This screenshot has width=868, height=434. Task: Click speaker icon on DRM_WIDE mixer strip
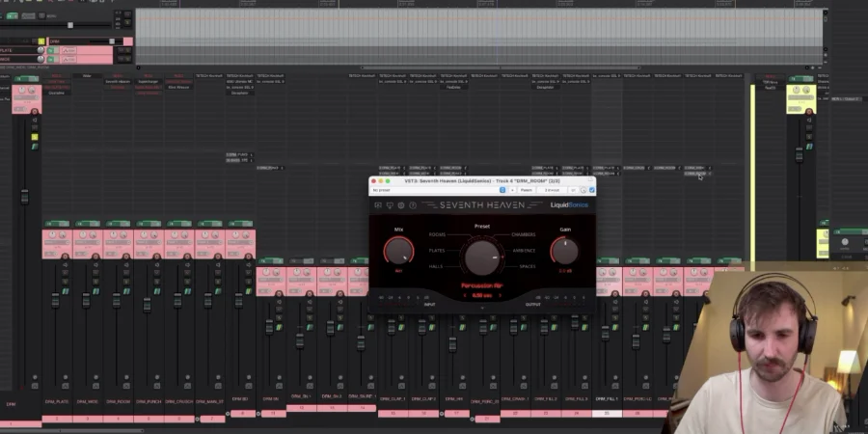[95, 265]
